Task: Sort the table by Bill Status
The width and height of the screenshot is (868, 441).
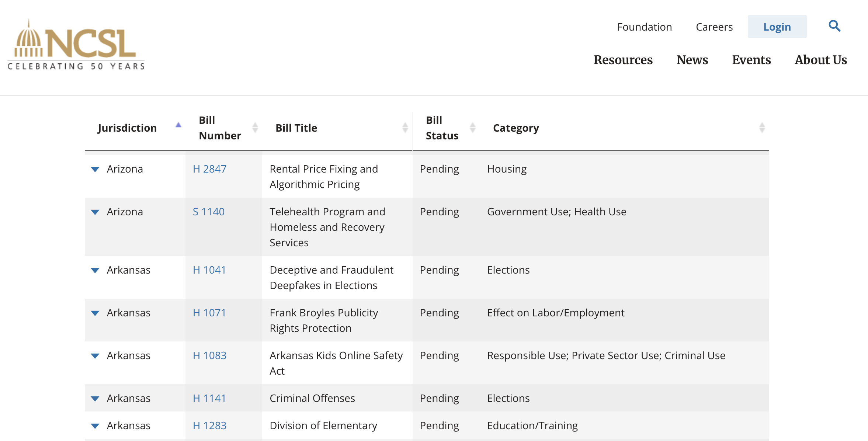Action: 472,128
